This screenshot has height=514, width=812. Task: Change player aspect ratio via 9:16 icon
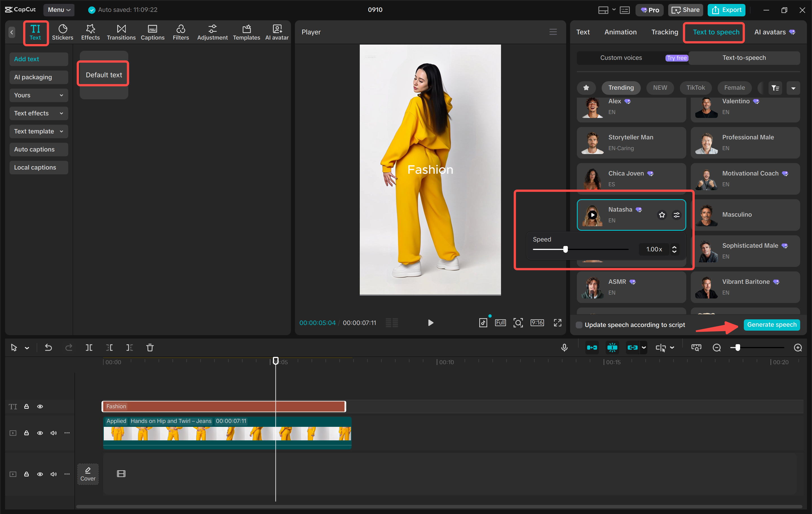point(537,323)
